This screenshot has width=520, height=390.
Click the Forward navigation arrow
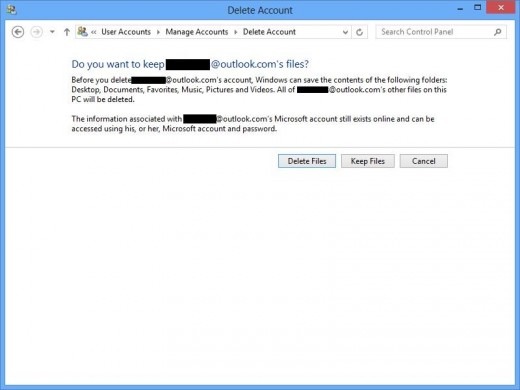pyautogui.click(x=36, y=32)
